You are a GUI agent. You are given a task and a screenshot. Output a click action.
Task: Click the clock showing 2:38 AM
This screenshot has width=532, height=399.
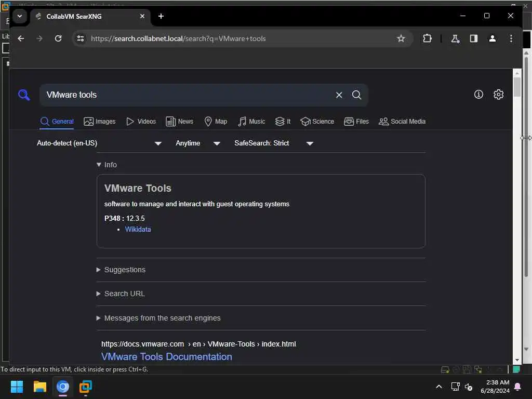(497, 382)
